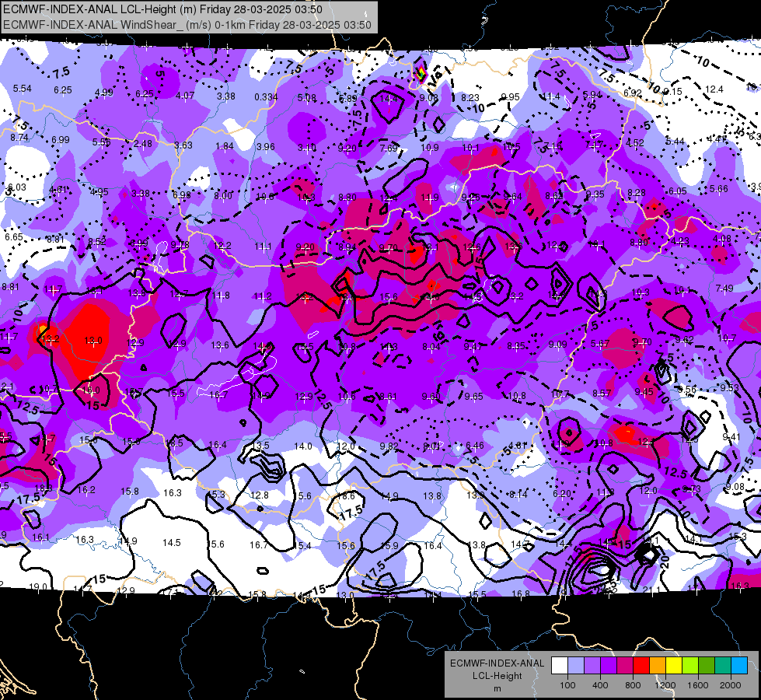Click the wind shear value 7.49

(x=724, y=289)
